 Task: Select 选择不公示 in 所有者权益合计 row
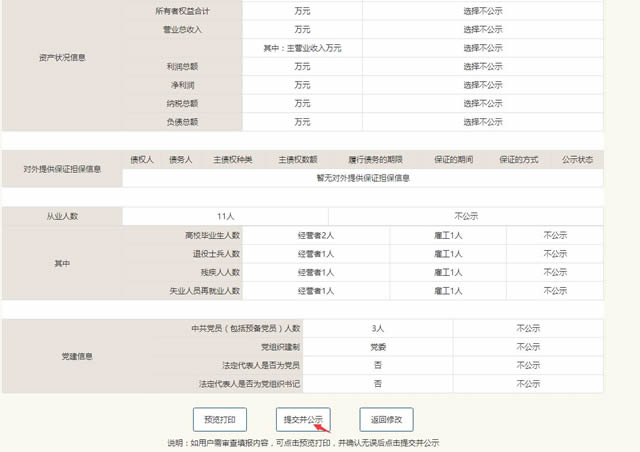pyautogui.click(x=483, y=11)
